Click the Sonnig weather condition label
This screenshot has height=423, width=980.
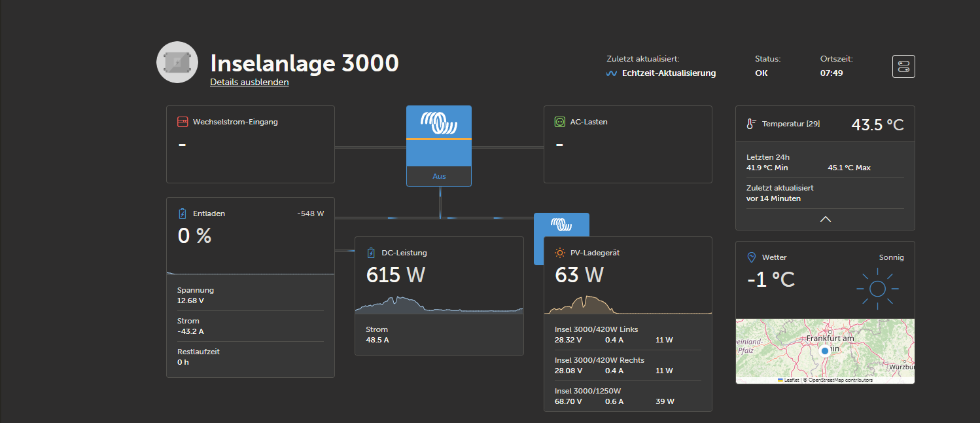(x=891, y=257)
